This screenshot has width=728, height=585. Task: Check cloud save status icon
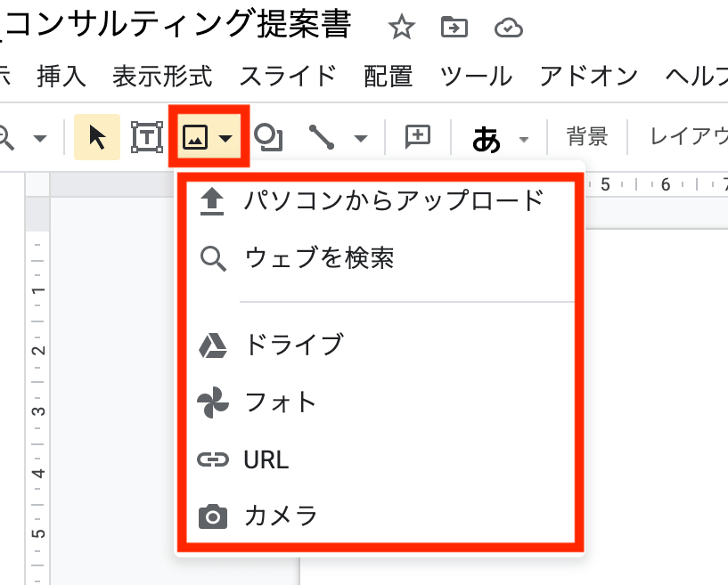point(509,28)
